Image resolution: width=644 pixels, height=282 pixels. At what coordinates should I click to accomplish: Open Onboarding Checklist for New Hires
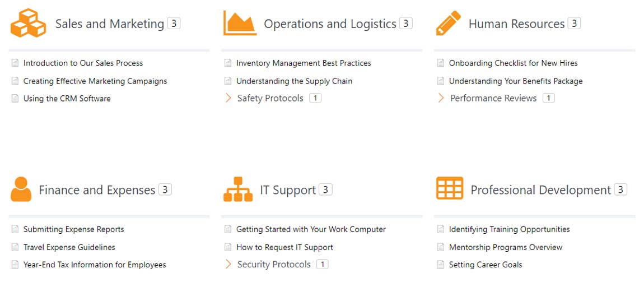513,63
